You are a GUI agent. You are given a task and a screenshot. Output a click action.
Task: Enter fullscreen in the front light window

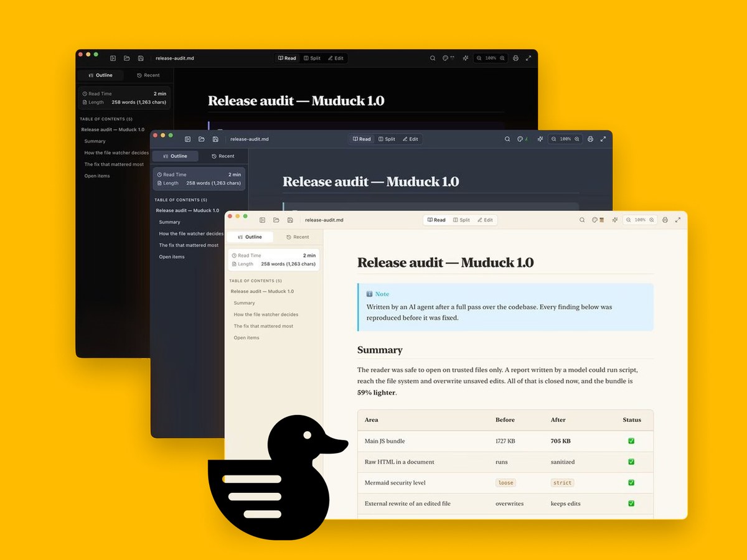678,220
